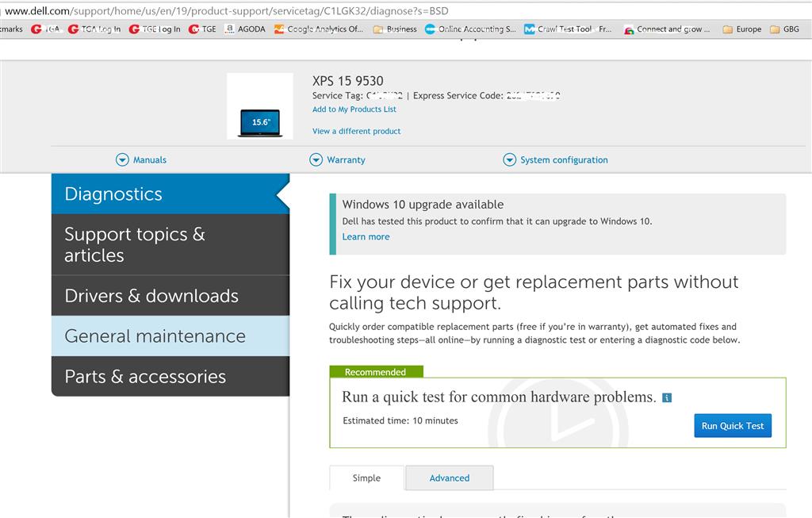
Task: Expand the Warranty section chevron
Action: (316, 159)
